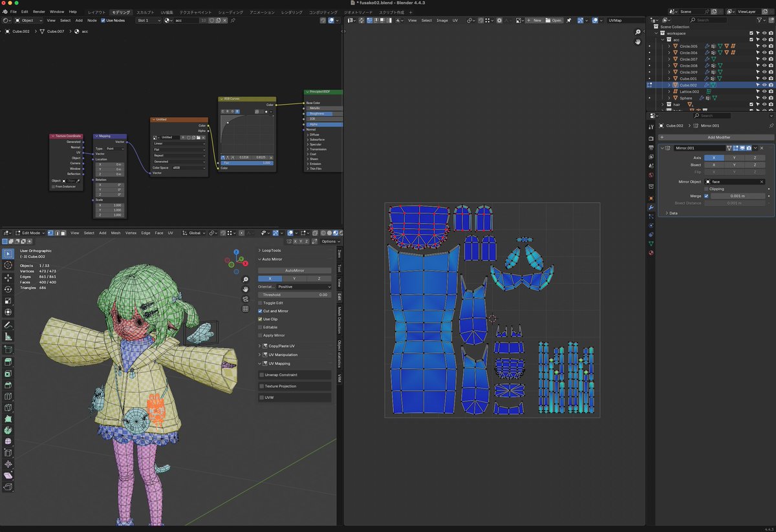Select the Inset Faces tool
The height and width of the screenshot is (532, 776).
[x=8, y=373]
